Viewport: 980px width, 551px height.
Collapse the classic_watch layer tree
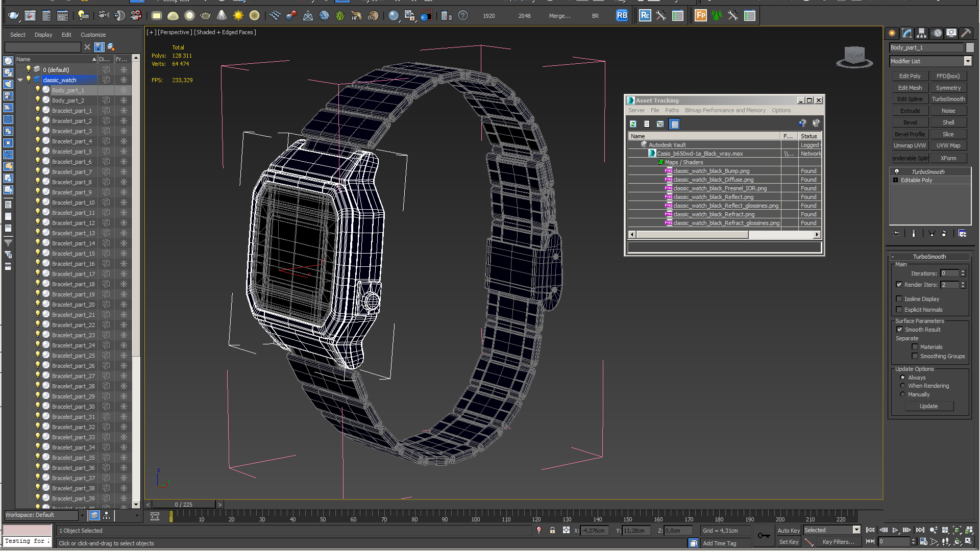pyautogui.click(x=20, y=80)
